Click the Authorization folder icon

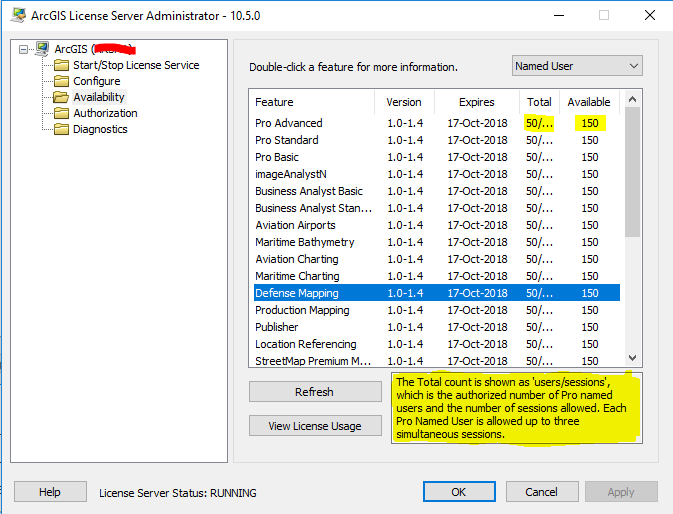click(x=61, y=113)
